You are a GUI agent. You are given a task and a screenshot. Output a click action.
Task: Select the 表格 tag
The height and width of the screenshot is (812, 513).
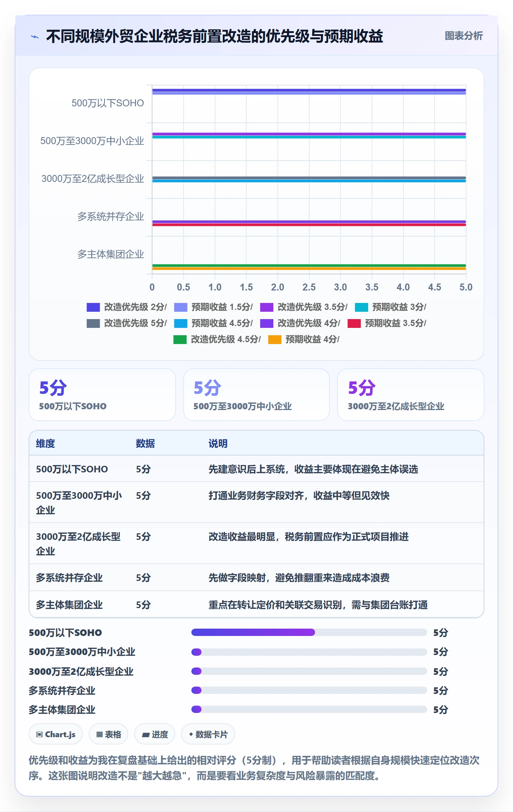pyautogui.click(x=108, y=734)
